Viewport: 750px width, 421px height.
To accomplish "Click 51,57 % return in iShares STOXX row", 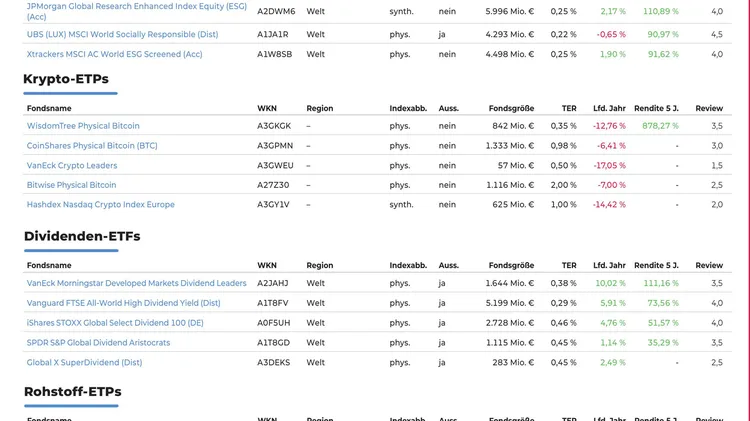I will 663,323.
